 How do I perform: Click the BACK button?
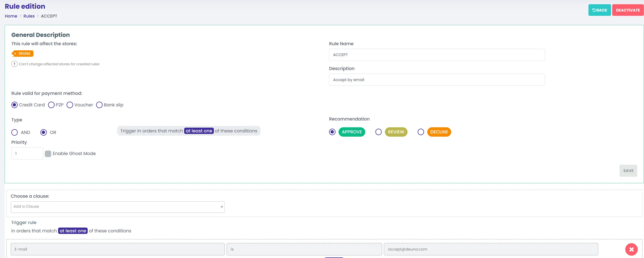[600, 10]
